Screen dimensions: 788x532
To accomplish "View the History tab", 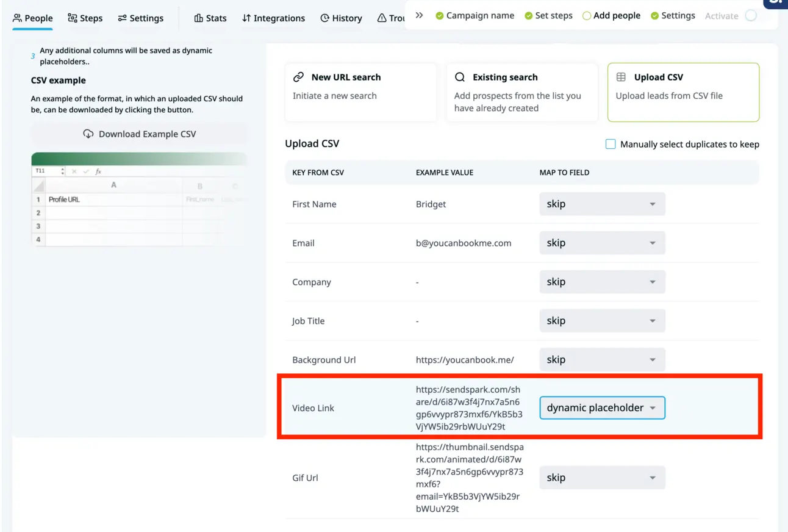I will coord(341,18).
